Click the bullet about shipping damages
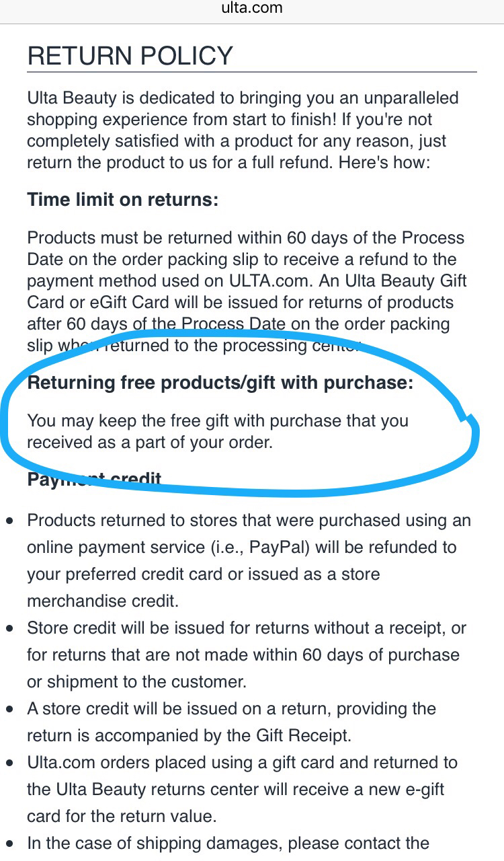Screen dimensions: 504x861 pos(228,843)
